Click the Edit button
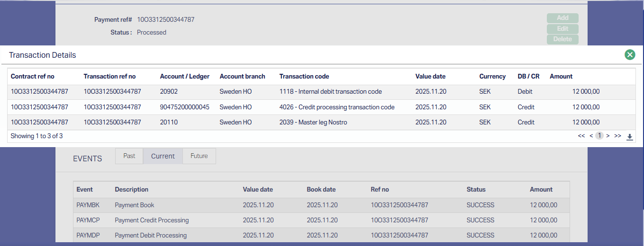Image resolution: width=644 pixels, height=246 pixels. tap(562, 29)
